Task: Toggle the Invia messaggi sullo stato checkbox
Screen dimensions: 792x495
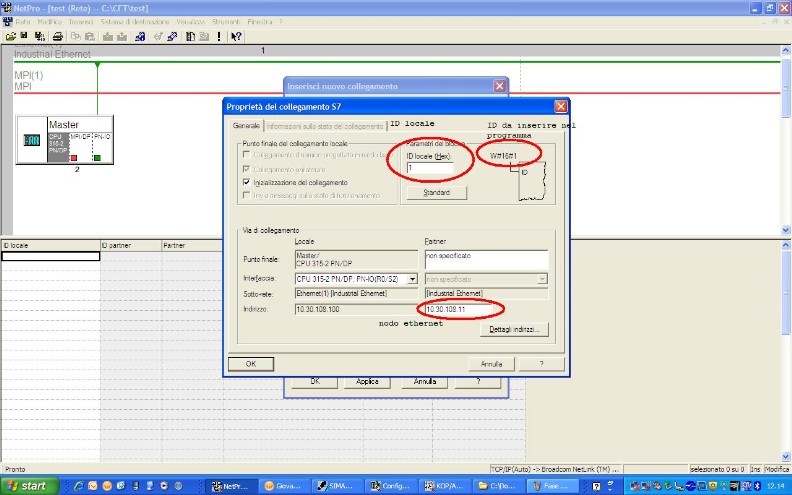Action: (x=246, y=195)
